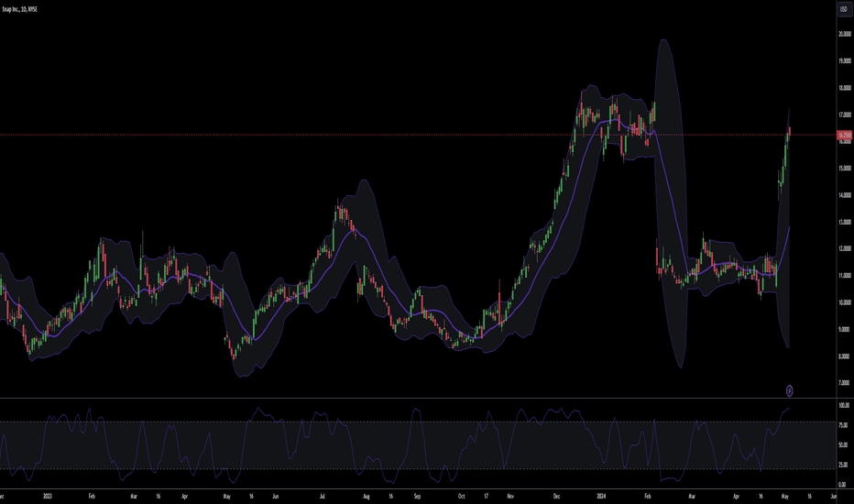Click the 14.0000 price axis label
The height and width of the screenshot is (504, 854).
(845, 195)
